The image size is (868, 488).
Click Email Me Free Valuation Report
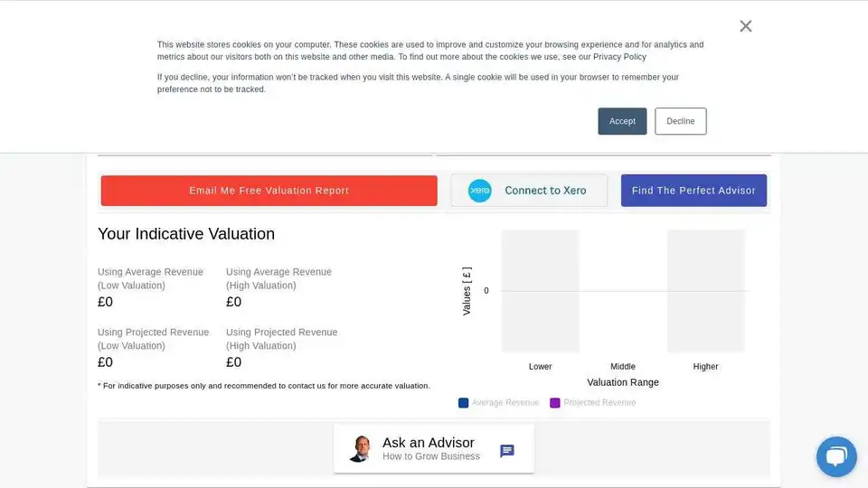click(x=269, y=191)
